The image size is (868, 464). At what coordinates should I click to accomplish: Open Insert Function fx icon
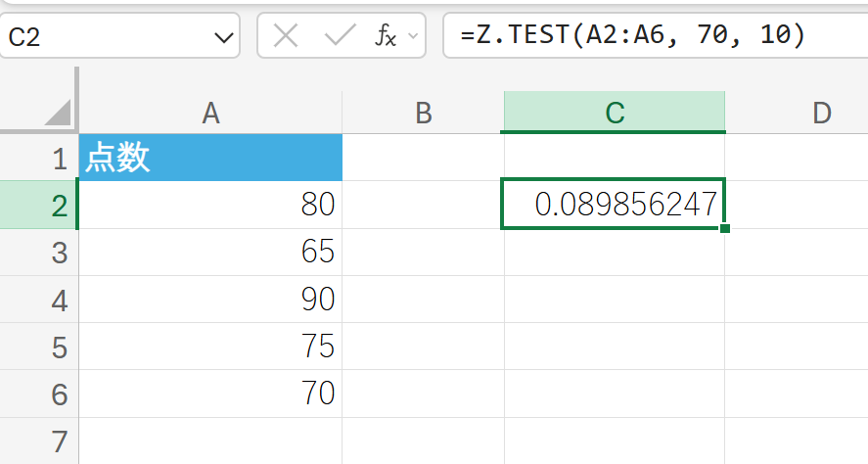tap(387, 37)
